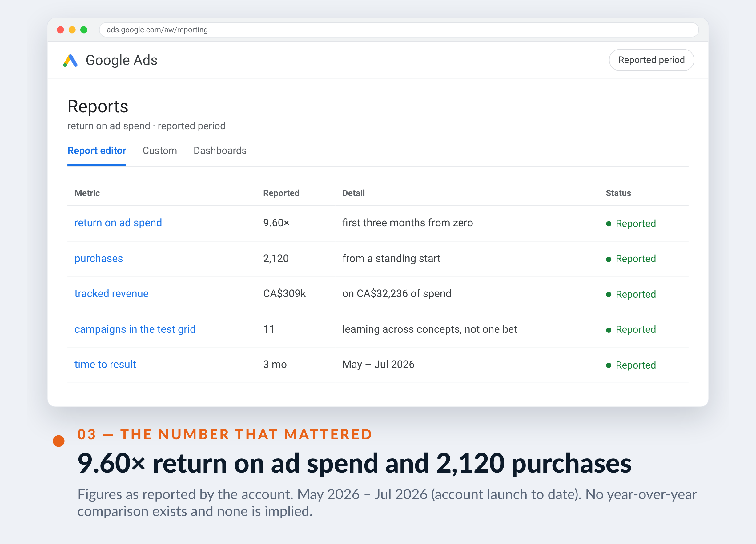Click the Google Ads logo icon

click(x=70, y=60)
